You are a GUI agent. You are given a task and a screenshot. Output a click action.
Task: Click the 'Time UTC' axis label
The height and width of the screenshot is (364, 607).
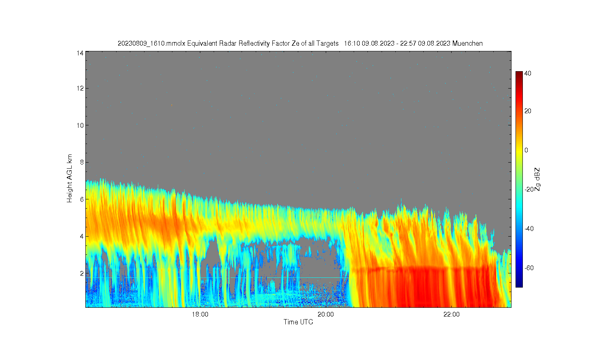(298, 322)
